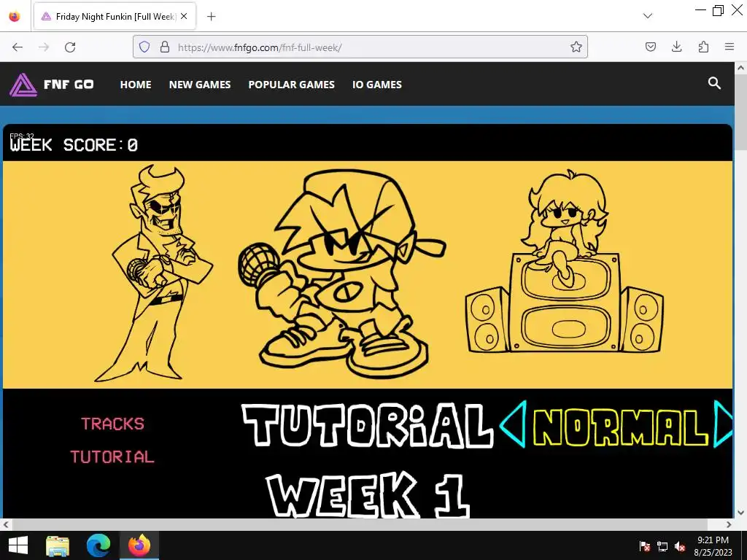Open the Save to Pocket icon
This screenshot has width=747, height=560.
tap(650, 47)
